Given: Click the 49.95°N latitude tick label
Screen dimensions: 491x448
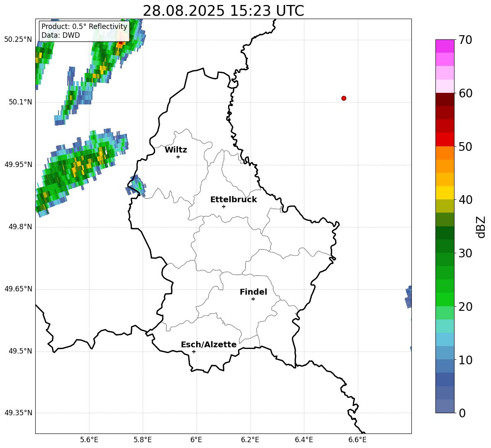Looking at the screenshot, I should [18, 165].
